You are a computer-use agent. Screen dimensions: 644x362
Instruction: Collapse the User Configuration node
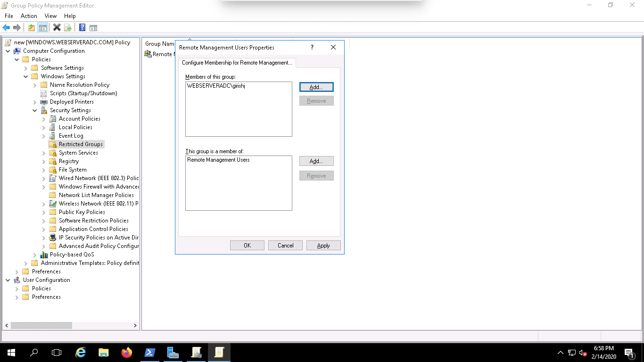pyautogui.click(x=8, y=280)
